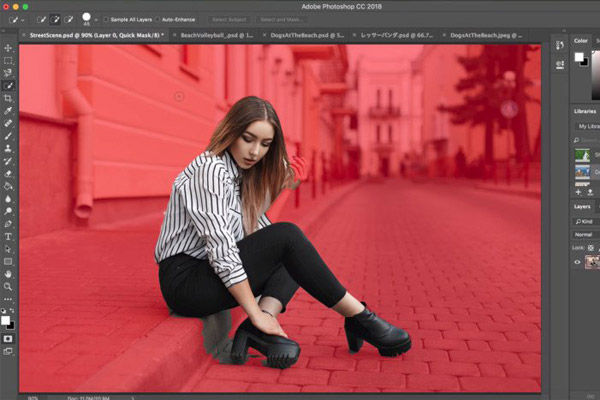Hide Layer 0 using eye icon

(x=577, y=262)
